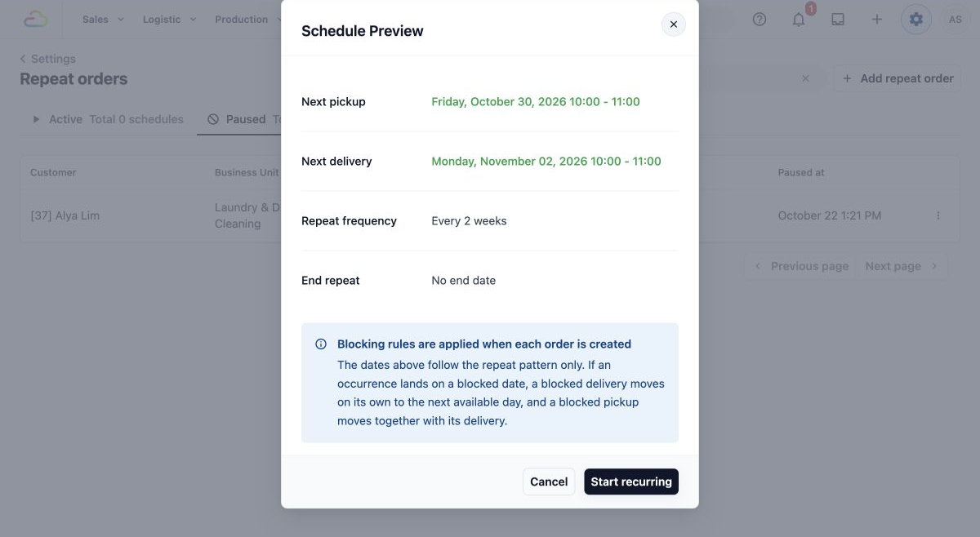The height and width of the screenshot is (537, 980).
Task: Click the Cancel button
Action: pyautogui.click(x=549, y=482)
